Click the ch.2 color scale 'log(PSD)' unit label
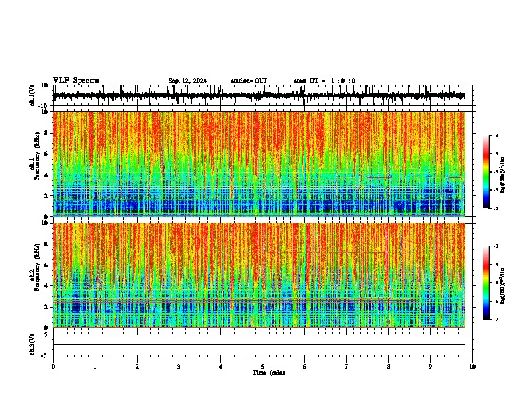Viewport: 532px width, 411px height. (502, 285)
